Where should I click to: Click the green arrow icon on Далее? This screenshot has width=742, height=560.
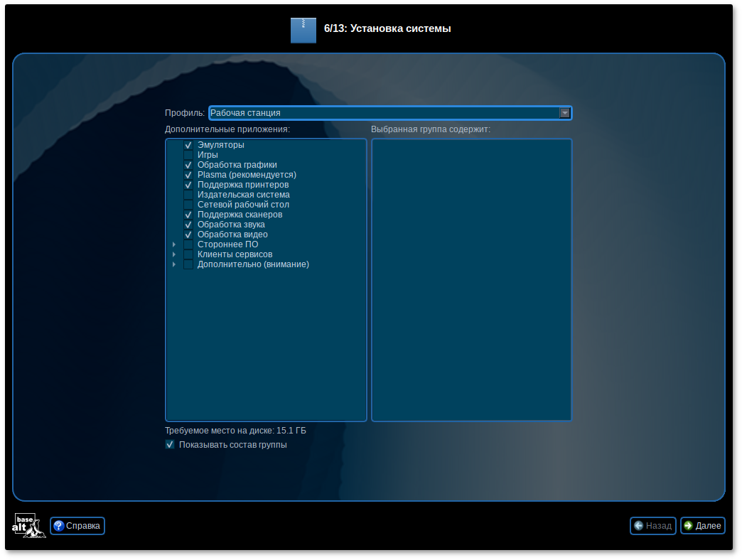pyautogui.click(x=688, y=526)
